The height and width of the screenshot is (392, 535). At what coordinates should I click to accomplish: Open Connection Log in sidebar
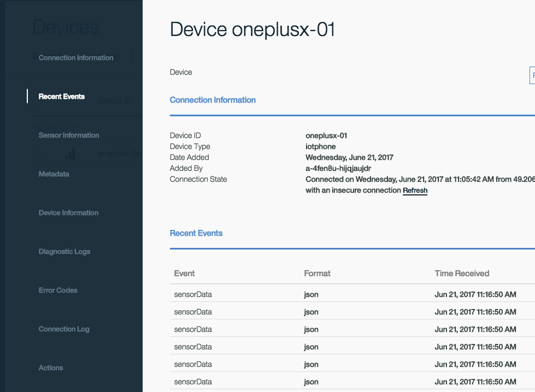coord(64,329)
